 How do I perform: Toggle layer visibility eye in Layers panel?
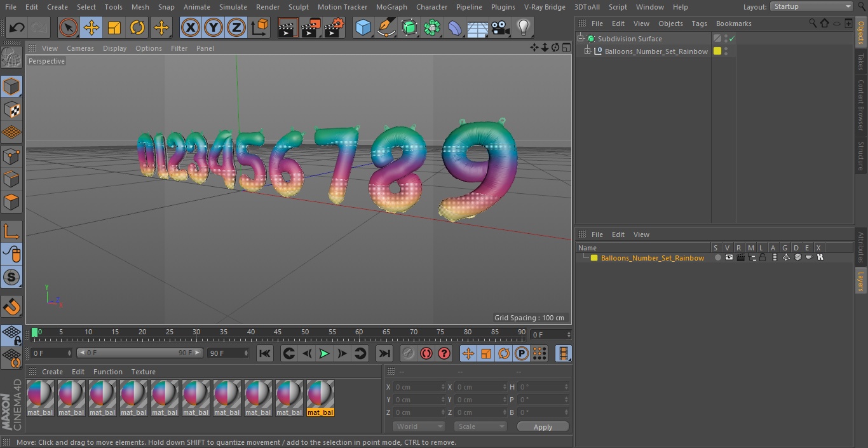729,257
